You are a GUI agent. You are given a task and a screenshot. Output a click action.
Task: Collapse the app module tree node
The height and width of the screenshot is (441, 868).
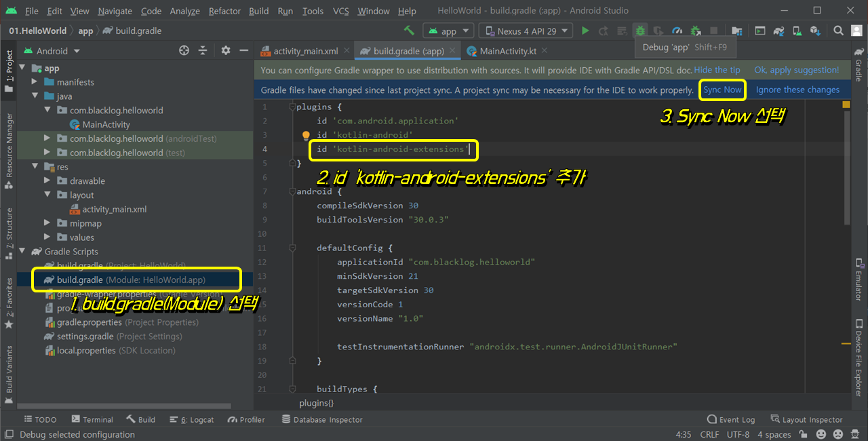click(x=22, y=68)
